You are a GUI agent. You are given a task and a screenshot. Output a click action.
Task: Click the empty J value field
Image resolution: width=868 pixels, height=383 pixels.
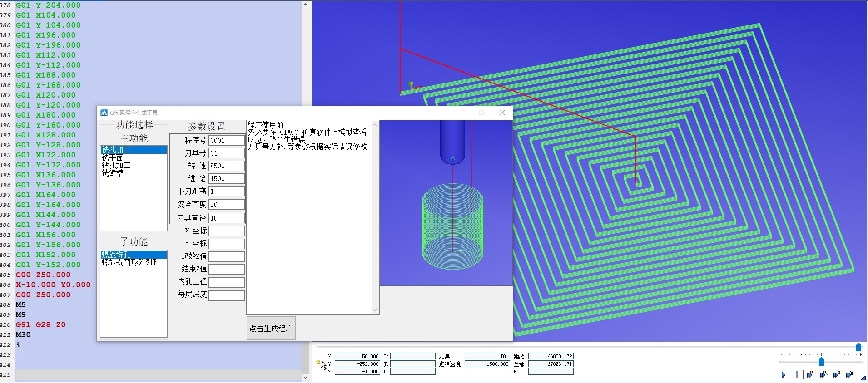coord(413,364)
